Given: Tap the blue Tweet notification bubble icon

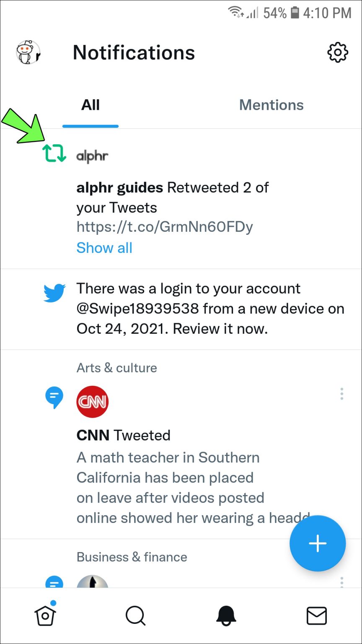Looking at the screenshot, I should (x=54, y=397).
